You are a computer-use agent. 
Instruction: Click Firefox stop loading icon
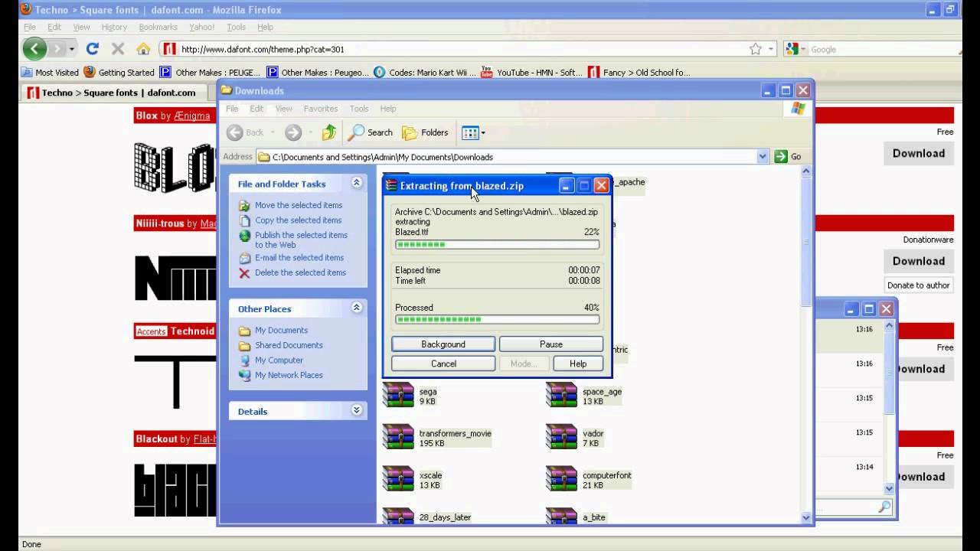(118, 49)
